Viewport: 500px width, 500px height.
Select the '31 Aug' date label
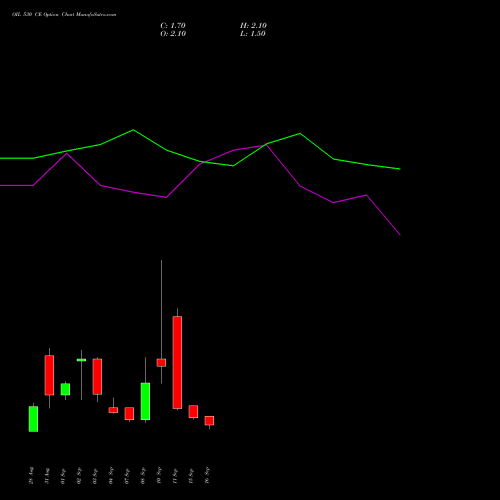pos(47,475)
